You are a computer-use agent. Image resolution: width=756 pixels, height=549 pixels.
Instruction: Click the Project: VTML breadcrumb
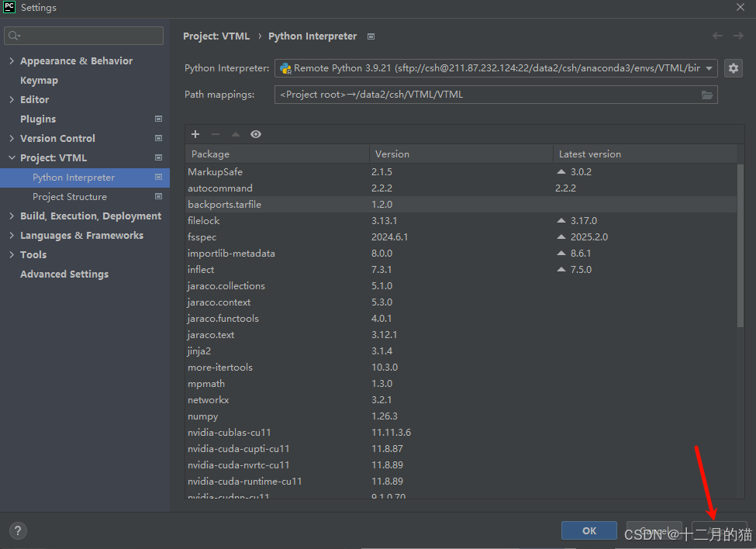point(216,36)
